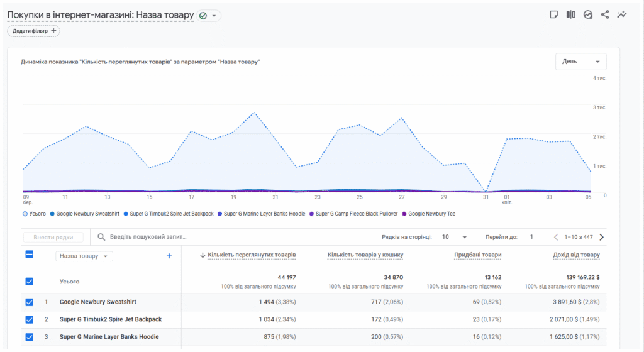644x352 pixels.
Task: Uncheck Super G Timbuk2 Spire Jet Backpack checkbox
Action: pos(29,319)
